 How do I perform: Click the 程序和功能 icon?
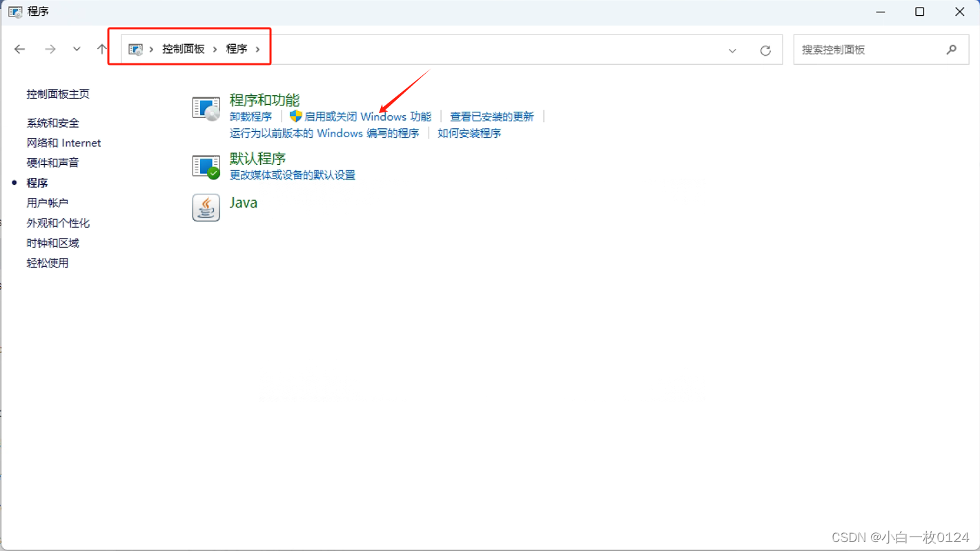tap(206, 108)
